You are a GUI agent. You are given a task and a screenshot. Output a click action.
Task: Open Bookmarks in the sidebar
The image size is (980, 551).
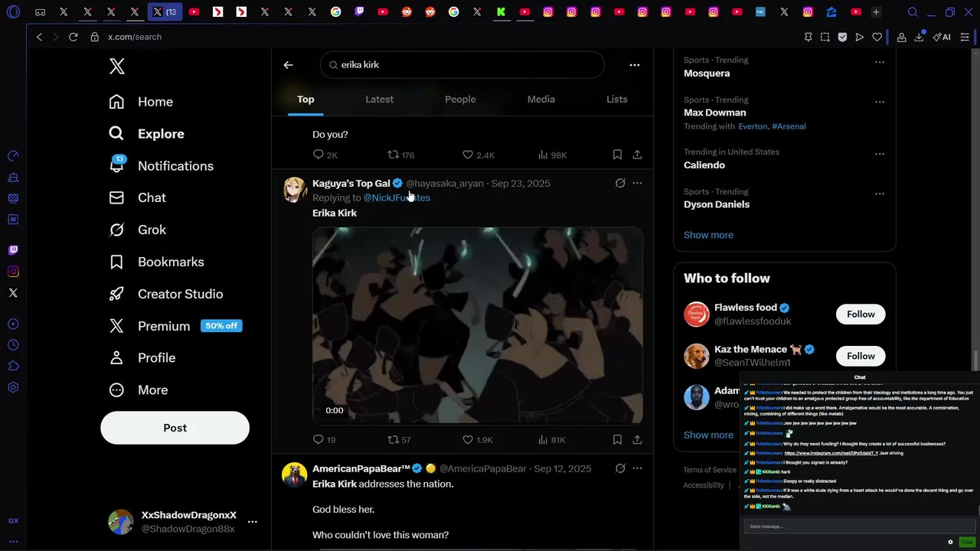click(156, 262)
